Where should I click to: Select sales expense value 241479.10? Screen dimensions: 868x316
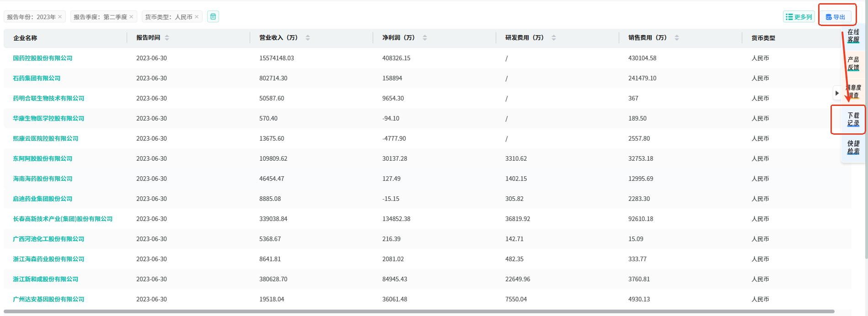(x=643, y=78)
